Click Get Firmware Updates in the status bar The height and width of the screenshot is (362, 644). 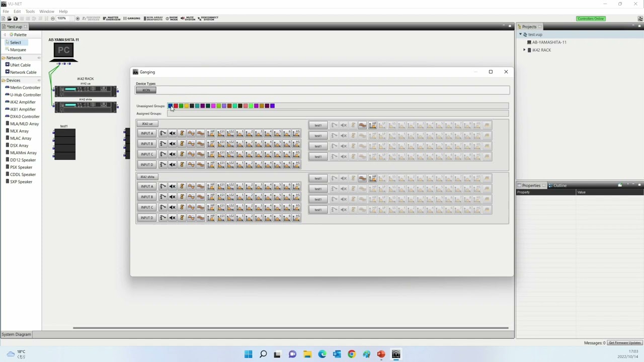[624, 343]
